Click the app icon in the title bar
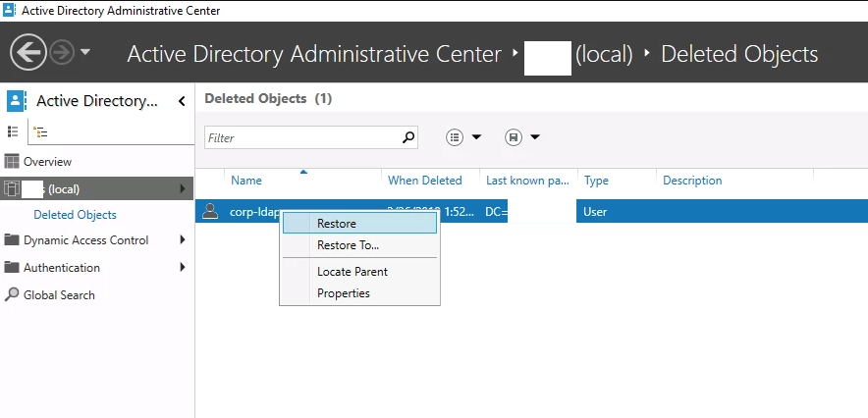 click(x=10, y=11)
